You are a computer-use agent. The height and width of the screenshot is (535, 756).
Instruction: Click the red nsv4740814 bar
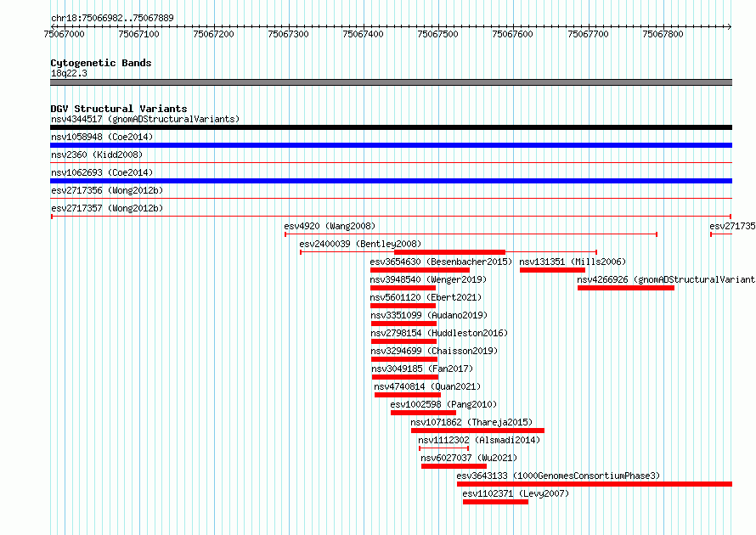point(408,395)
